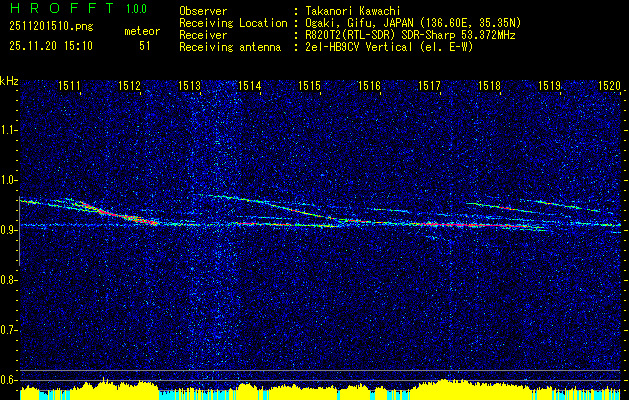Screen dimensions: 629x400
Task: Click the meteor label
Action: coord(142,31)
